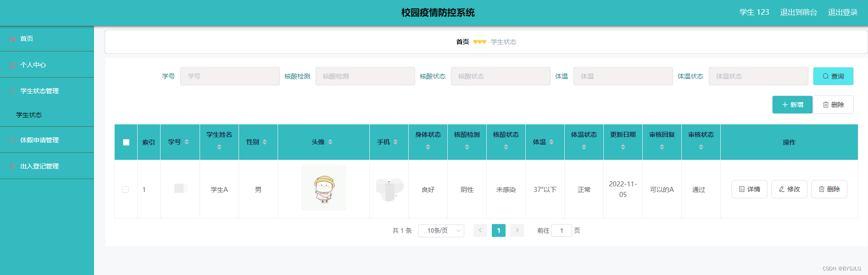Sort the table by 核酸检测 column arrows
This screenshot has width=868, height=275.
467,147
